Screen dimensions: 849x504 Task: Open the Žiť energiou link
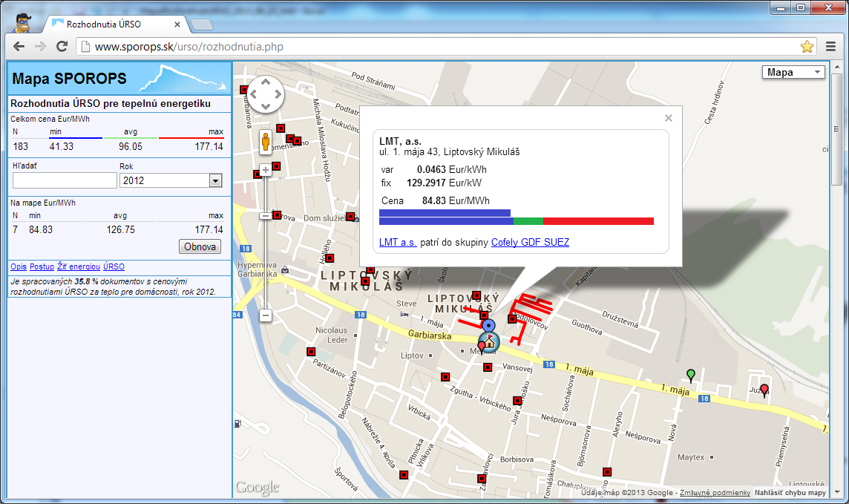point(79,266)
